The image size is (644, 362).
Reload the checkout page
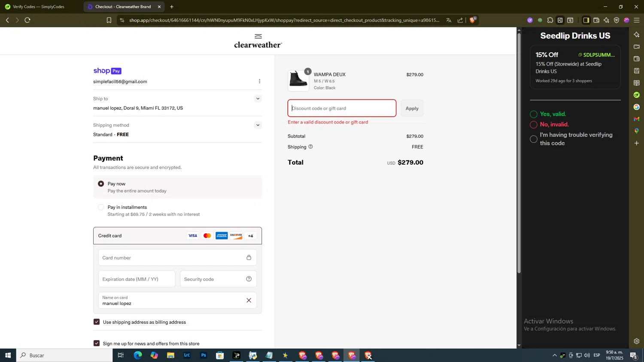click(x=27, y=20)
